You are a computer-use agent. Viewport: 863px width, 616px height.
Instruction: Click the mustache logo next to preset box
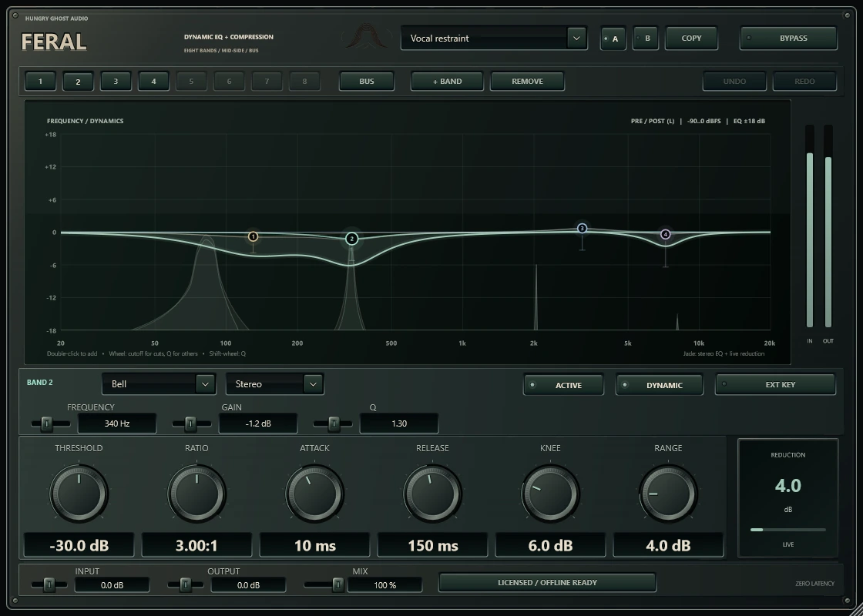point(367,37)
